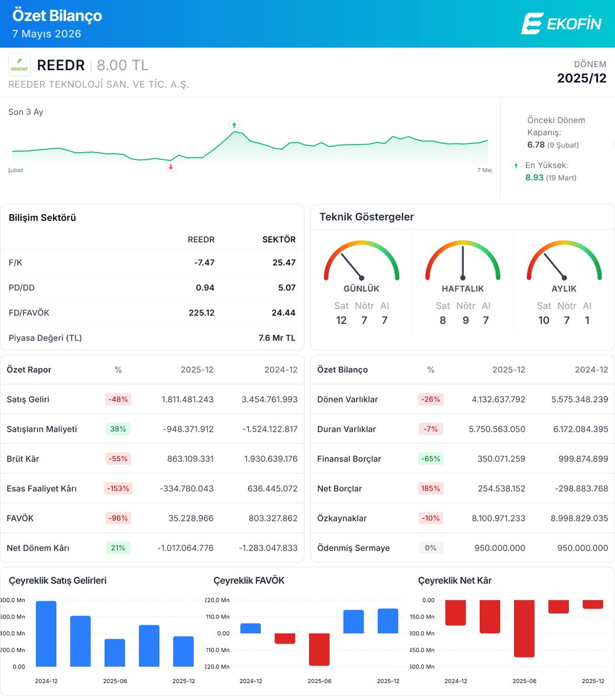
Task: Click the FD/FAVÖK value 225.12
Action: point(201,313)
